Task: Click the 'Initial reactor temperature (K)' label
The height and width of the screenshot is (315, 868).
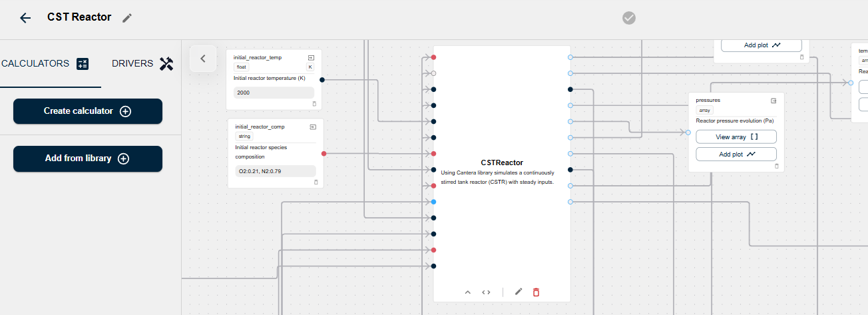Action: [x=269, y=78]
